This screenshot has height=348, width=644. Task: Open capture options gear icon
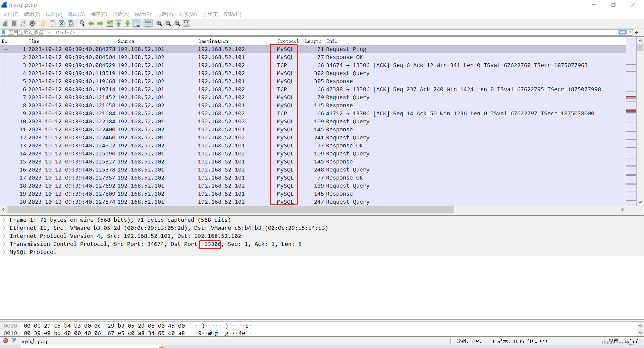(32, 23)
